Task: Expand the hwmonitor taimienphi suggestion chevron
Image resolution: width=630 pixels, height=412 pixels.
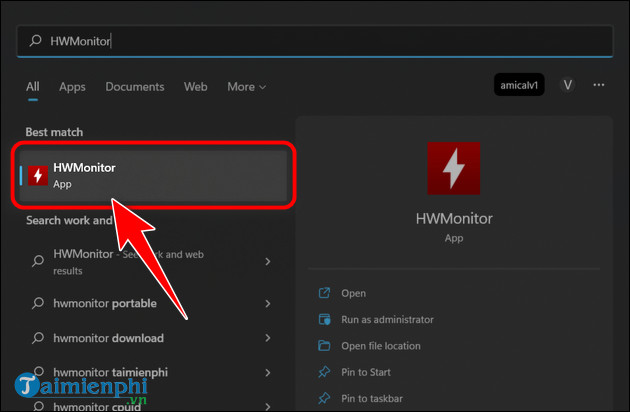Action: [268, 373]
